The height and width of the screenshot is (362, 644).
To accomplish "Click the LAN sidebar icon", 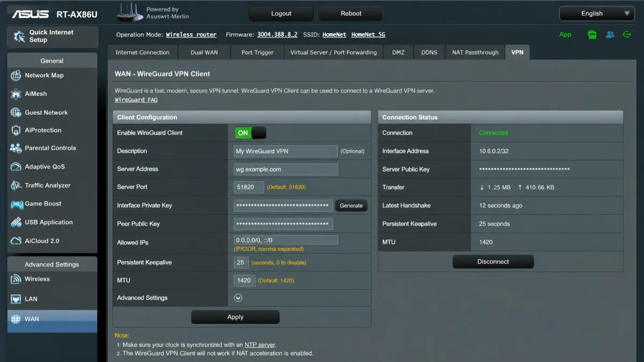I will (16, 299).
